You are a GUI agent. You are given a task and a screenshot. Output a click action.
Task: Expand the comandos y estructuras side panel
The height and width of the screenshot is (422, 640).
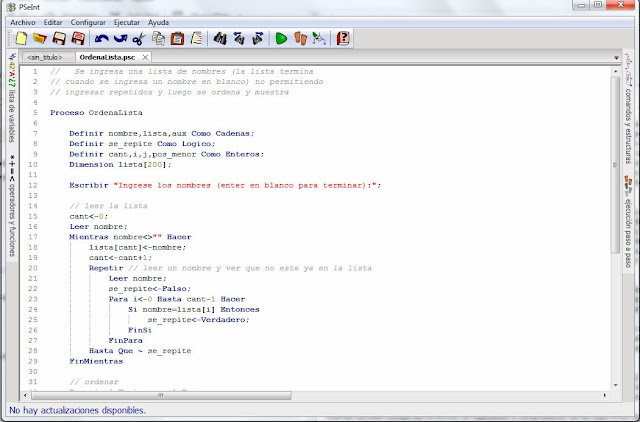click(x=628, y=109)
